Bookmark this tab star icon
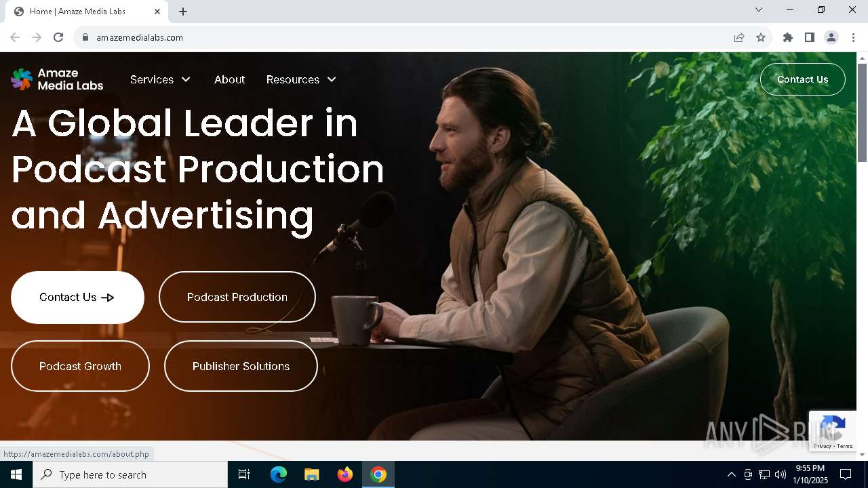This screenshot has width=868, height=488. tap(761, 37)
